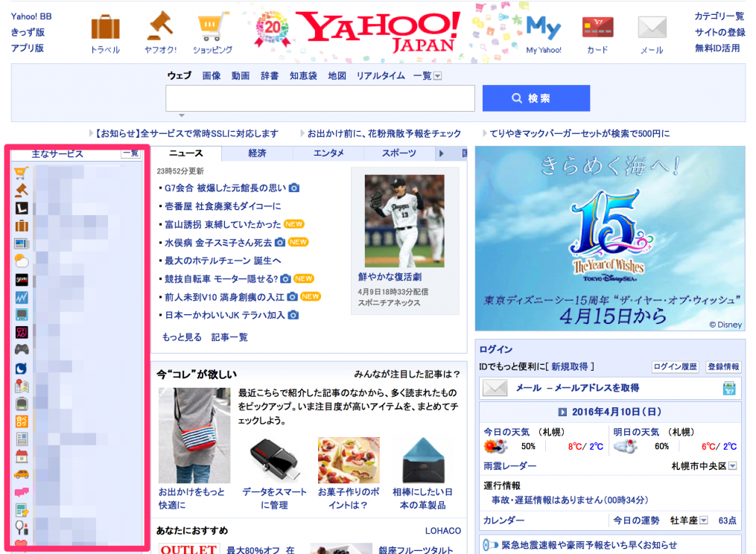Open 雨雲レーダー link
The height and width of the screenshot is (554, 756).
(x=509, y=466)
